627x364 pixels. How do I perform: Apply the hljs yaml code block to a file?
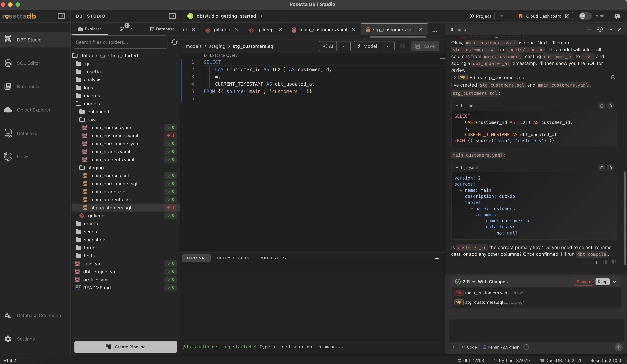coord(610,168)
